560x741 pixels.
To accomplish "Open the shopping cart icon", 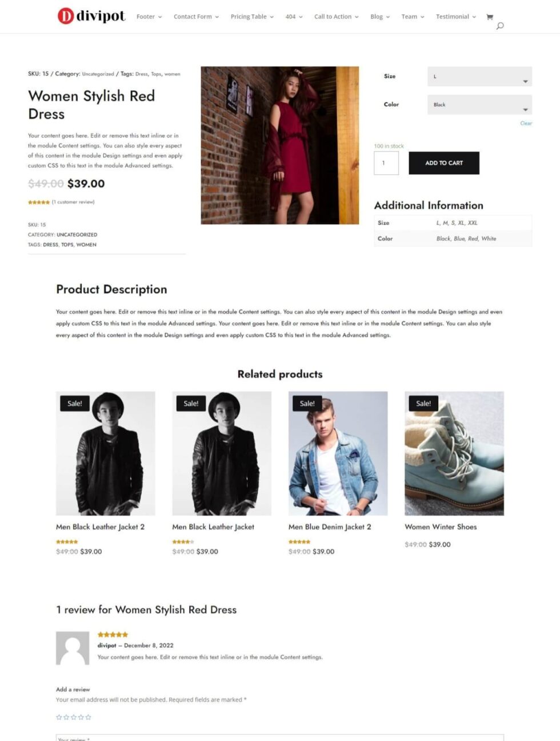I will 489,17.
